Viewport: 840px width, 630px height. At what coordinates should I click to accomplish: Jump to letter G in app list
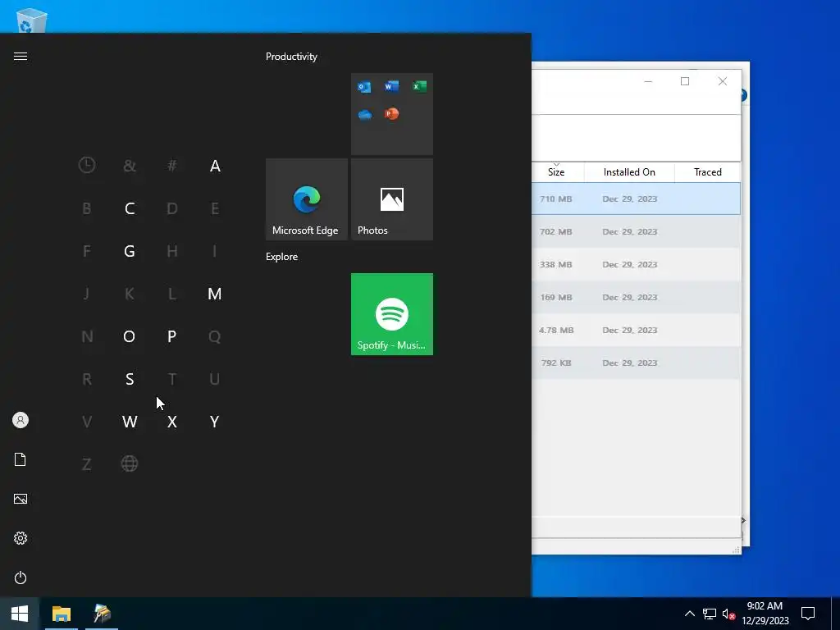pos(129,251)
